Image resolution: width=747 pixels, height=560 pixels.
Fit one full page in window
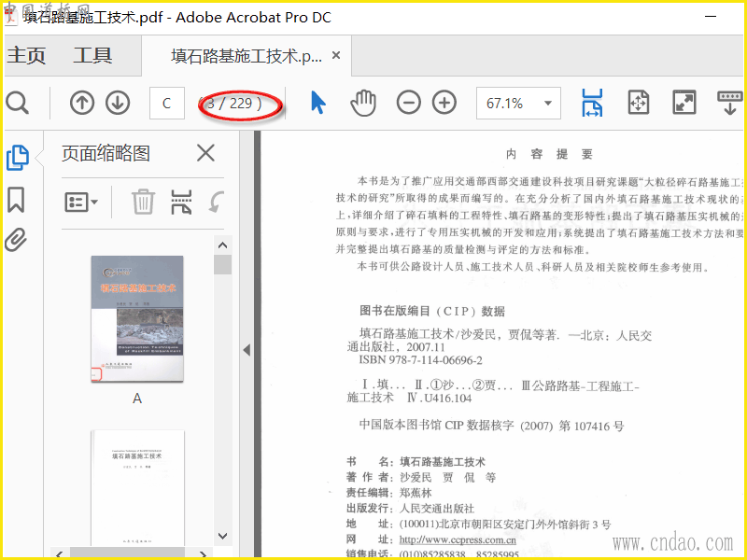pos(639,103)
